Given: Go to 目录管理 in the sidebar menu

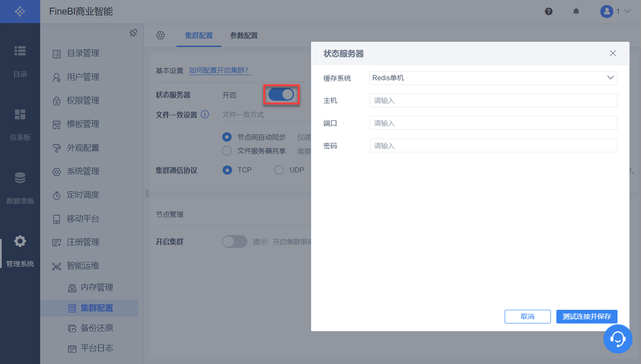Looking at the screenshot, I should [x=83, y=53].
